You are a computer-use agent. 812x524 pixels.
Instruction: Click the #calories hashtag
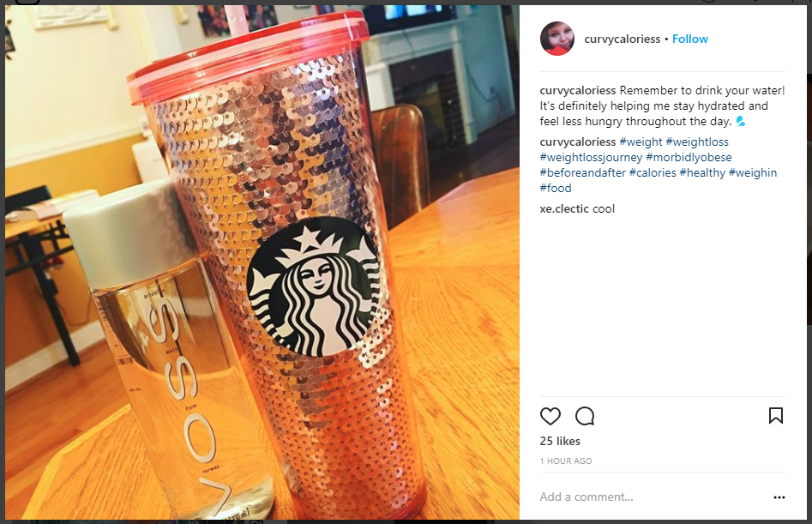[x=653, y=173]
